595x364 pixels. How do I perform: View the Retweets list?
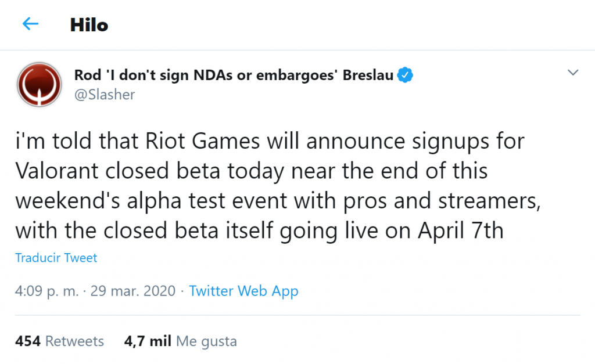74,341
